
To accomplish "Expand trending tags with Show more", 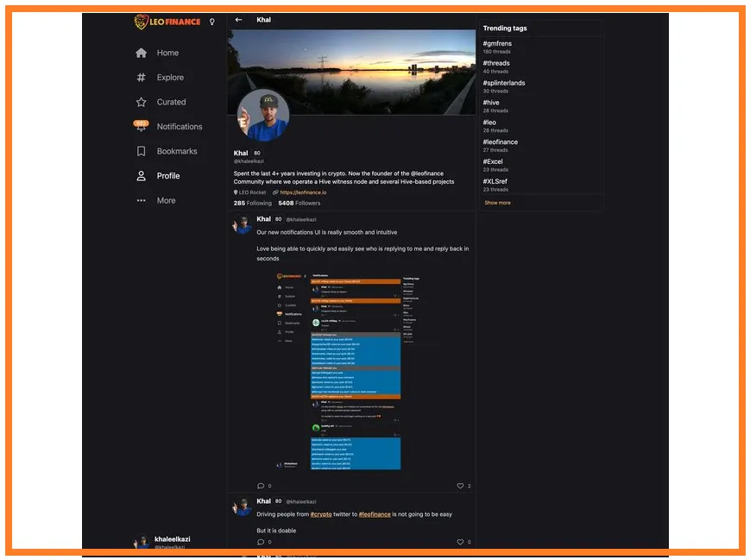I will pyautogui.click(x=497, y=203).
